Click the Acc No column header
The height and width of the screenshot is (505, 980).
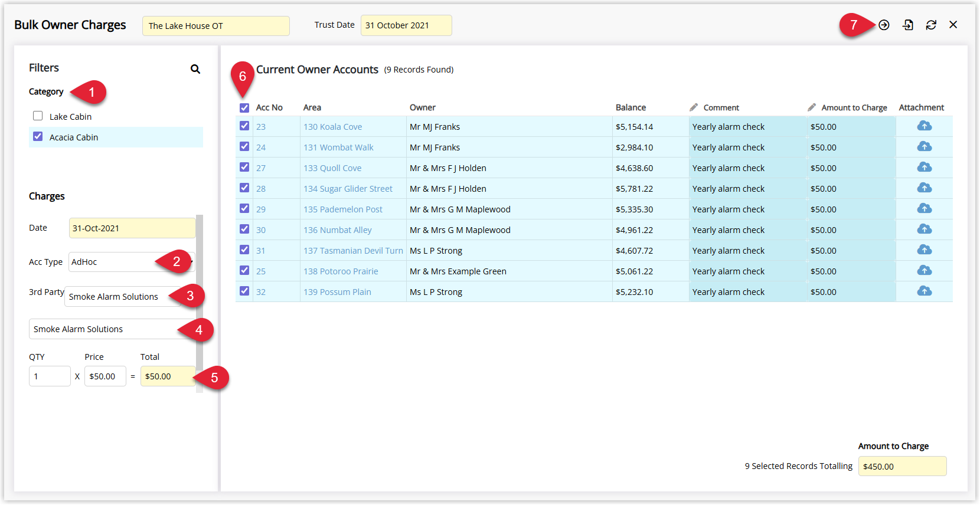point(269,107)
